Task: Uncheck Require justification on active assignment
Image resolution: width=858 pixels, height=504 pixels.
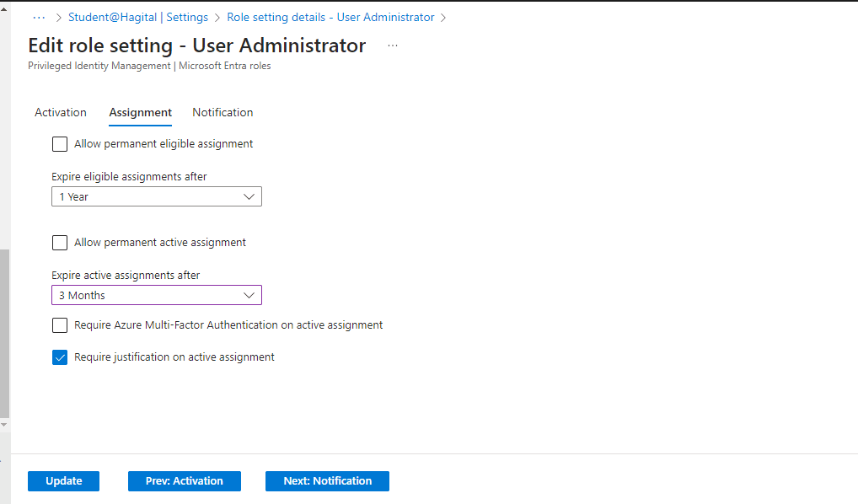Action: tap(60, 357)
